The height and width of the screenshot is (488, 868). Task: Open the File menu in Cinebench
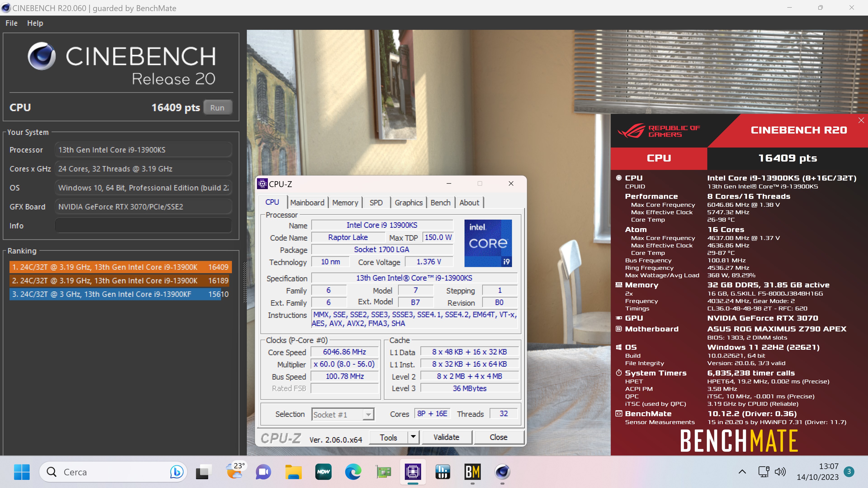pyautogui.click(x=12, y=23)
